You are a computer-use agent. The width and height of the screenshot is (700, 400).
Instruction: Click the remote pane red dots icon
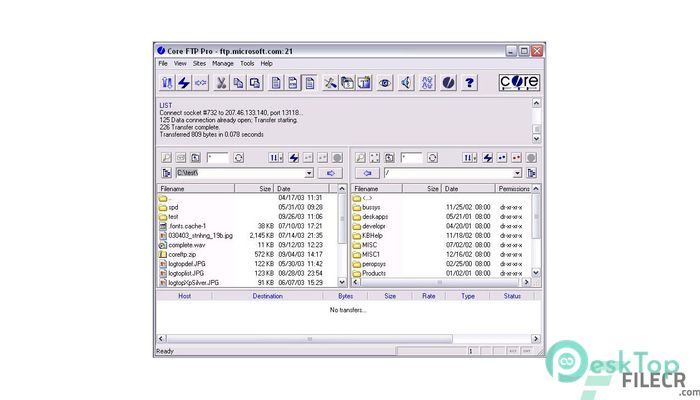pos(517,158)
